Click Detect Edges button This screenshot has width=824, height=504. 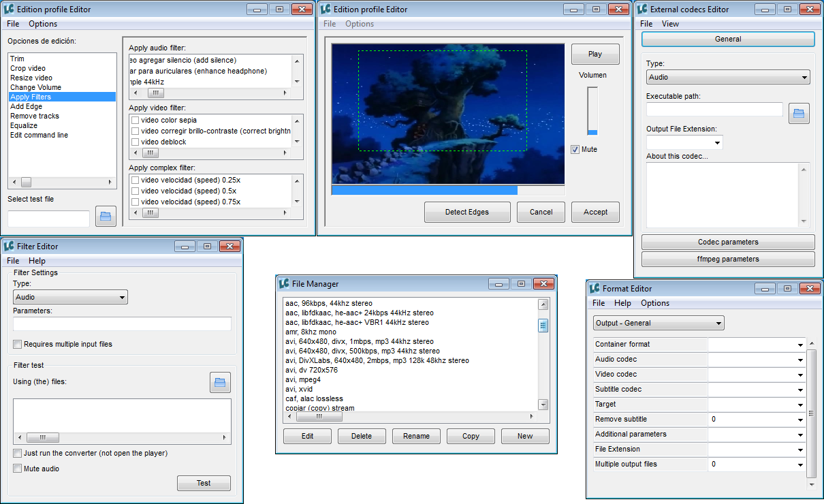click(x=467, y=212)
